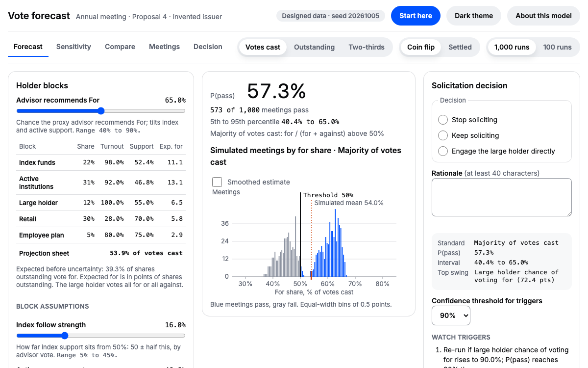Click Retail support 70.0% cell

coord(144,219)
